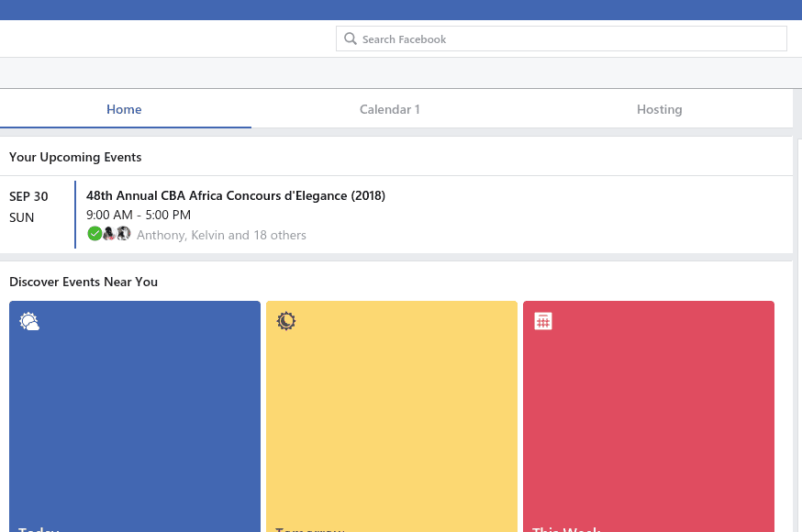Focus the Search Facebook input field
The image size is (802, 532).
tap(561, 39)
